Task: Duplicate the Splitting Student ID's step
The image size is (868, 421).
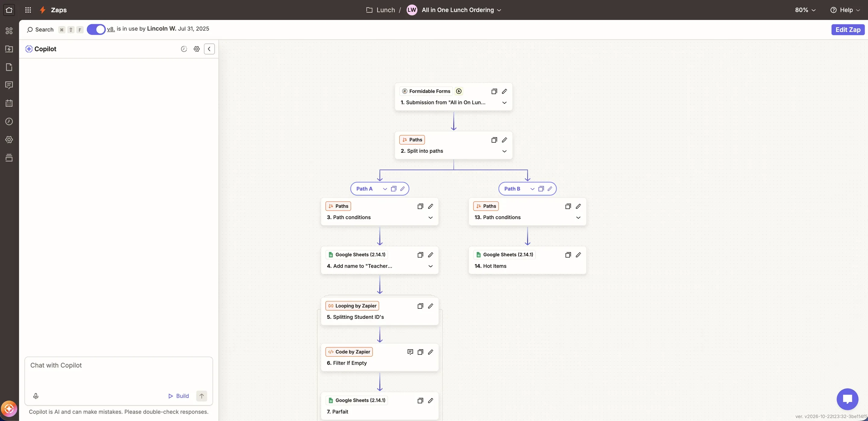Action: (x=420, y=306)
